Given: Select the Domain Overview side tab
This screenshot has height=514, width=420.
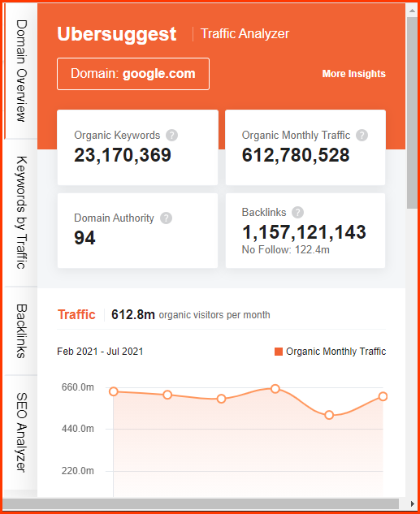Looking at the screenshot, I should (21, 71).
